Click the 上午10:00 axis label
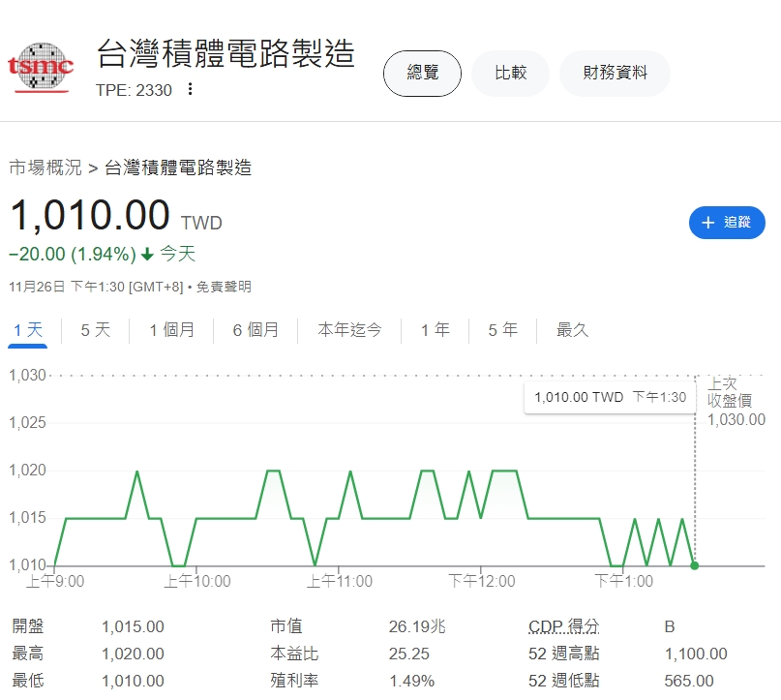 coord(197,581)
